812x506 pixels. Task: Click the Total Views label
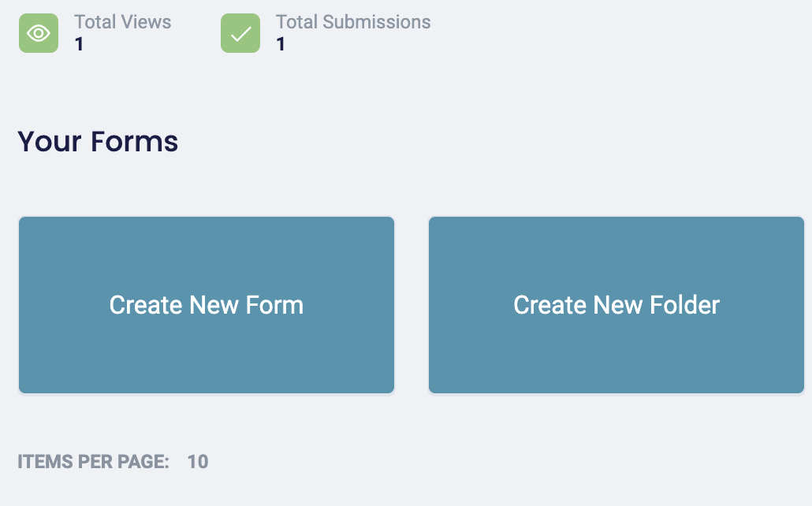(122, 22)
